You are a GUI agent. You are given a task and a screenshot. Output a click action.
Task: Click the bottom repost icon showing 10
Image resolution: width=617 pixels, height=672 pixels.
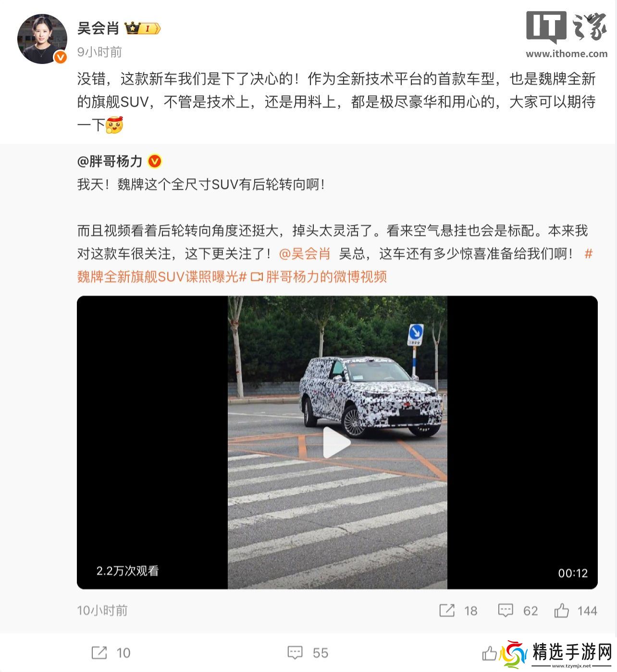pos(99,653)
